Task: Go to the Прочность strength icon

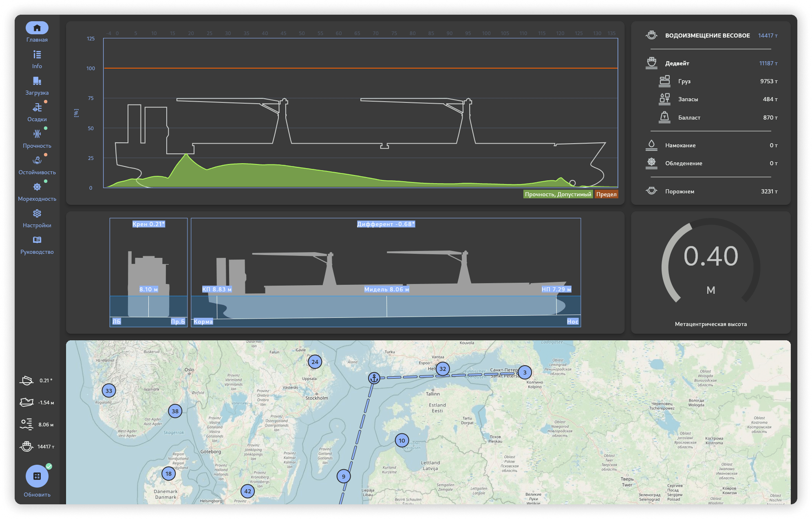Action: 37,134
